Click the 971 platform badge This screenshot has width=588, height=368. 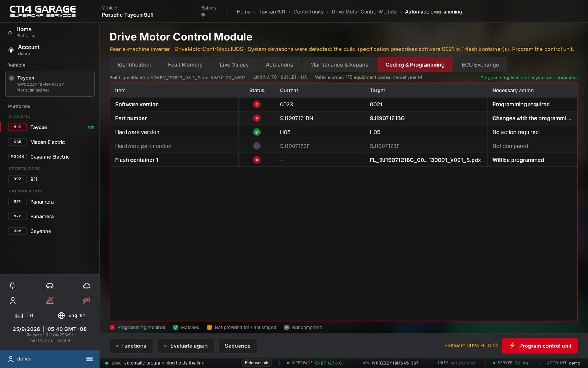(x=17, y=202)
